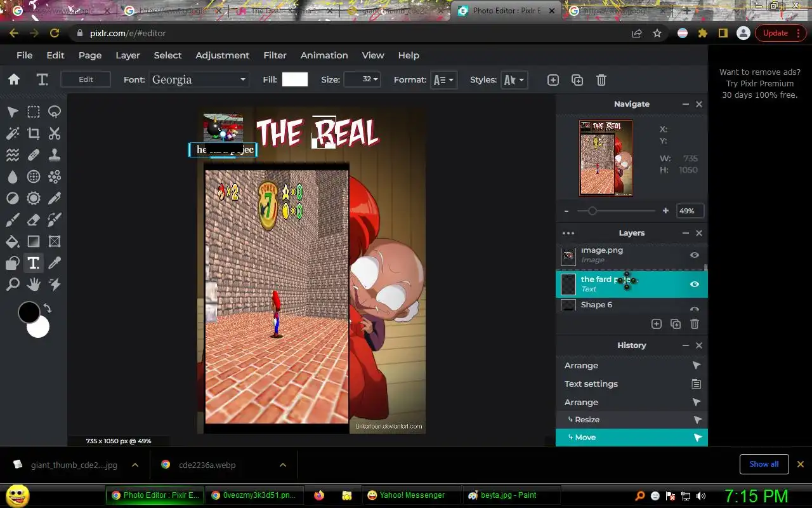
Task: Open the black foreground color swatch
Action: click(x=29, y=312)
